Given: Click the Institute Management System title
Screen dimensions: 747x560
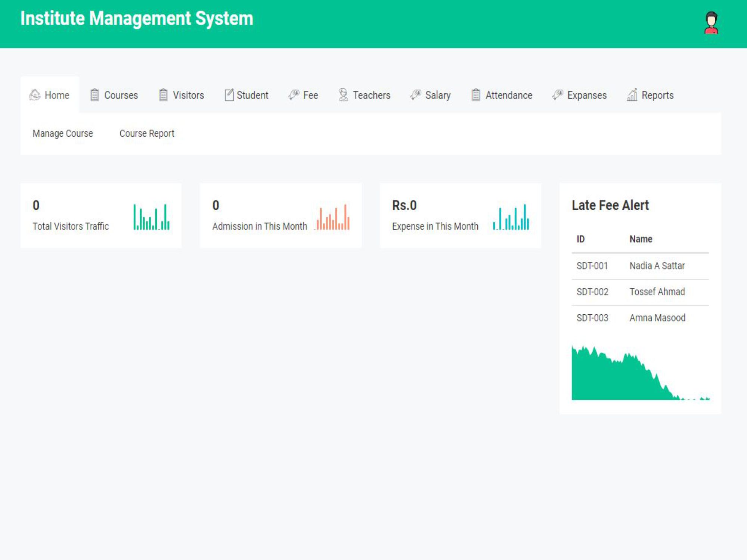Looking at the screenshot, I should pos(137,19).
